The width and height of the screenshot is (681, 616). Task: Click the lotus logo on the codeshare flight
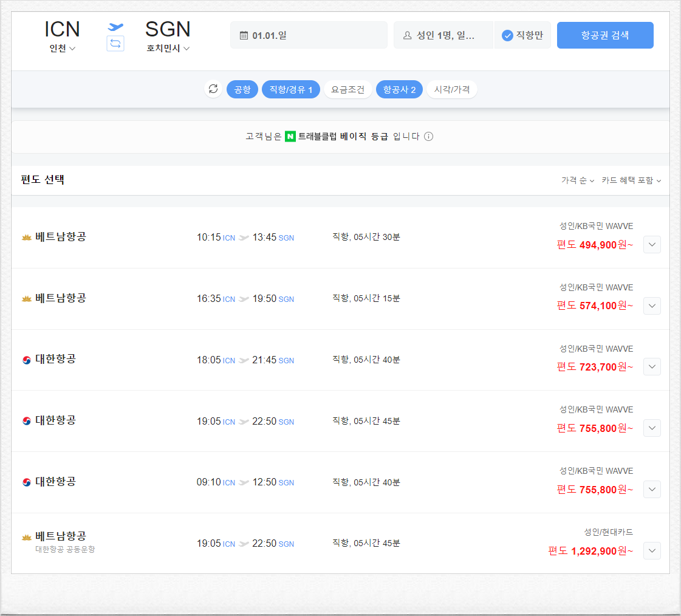tap(27, 538)
